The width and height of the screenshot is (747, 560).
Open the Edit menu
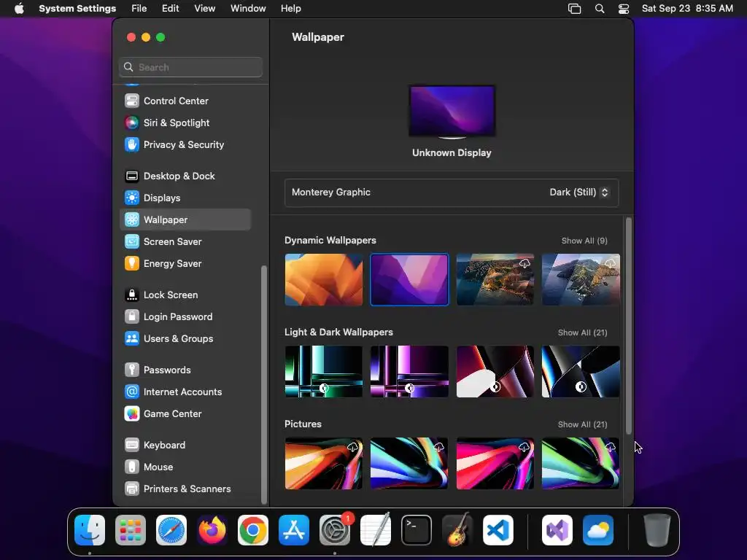pos(171,9)
